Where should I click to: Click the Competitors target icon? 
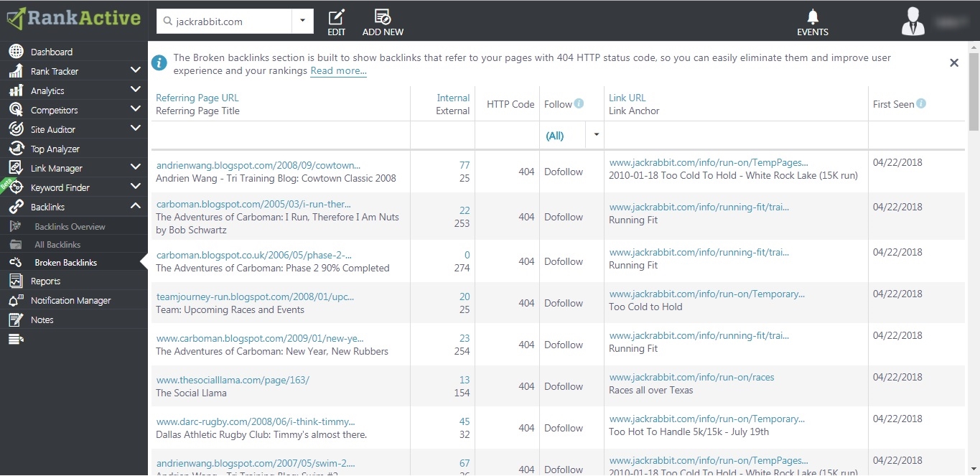(16, 110)
